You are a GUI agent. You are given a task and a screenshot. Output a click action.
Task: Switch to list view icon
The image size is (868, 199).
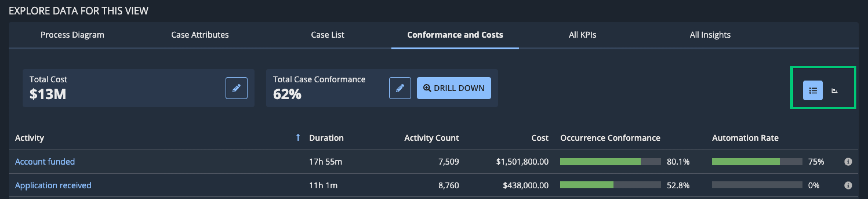tap(812, 91)
